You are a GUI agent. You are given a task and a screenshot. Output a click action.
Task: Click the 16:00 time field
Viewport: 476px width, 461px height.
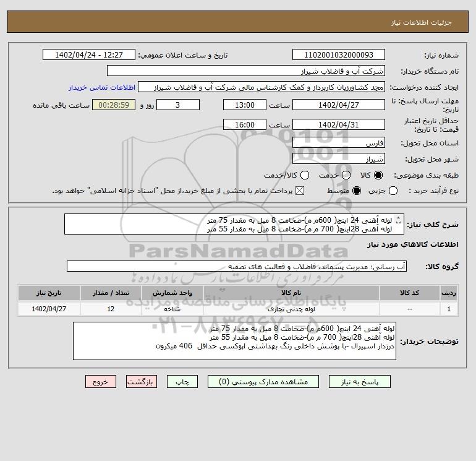pos(245,124)
